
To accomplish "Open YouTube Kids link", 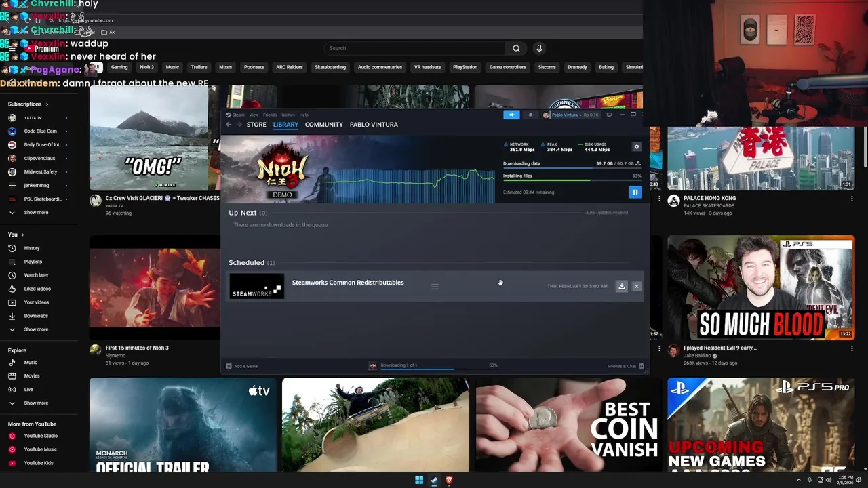I will click(x=39, y=463).
